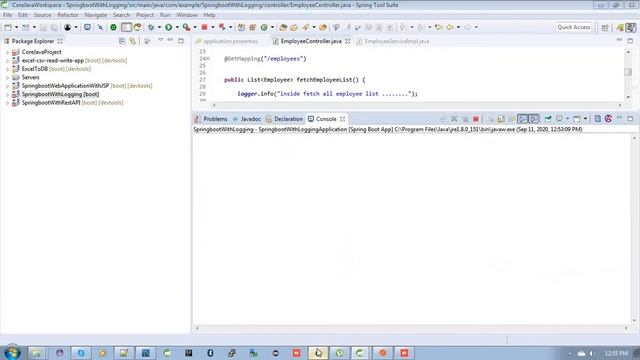Open the Window menu
Viewport: 640px width, 360px height.
187,15
